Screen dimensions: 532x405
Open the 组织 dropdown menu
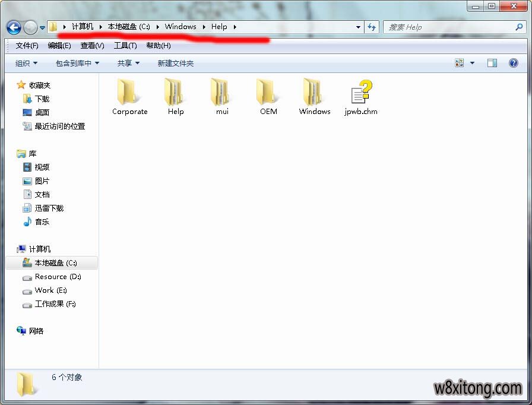[x=26, y=62]
